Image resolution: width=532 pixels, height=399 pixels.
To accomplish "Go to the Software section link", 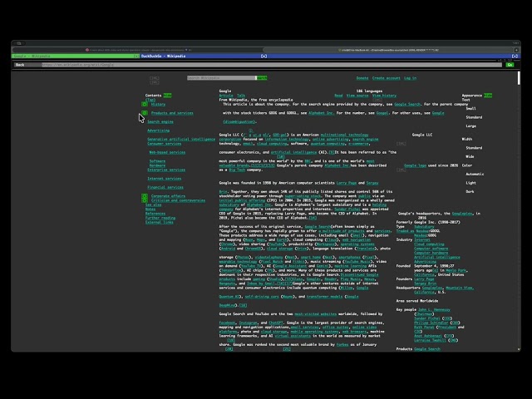I will (x=157, y=161).
